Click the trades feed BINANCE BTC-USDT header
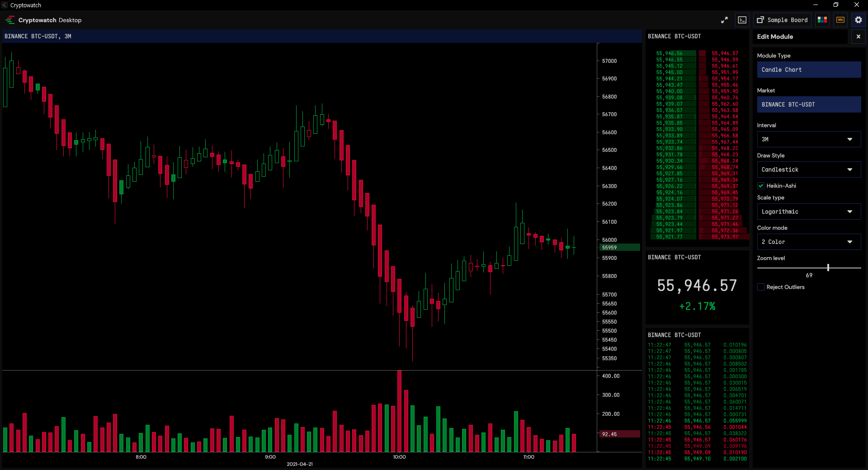 pyautogui.click(x=674, y=335)
